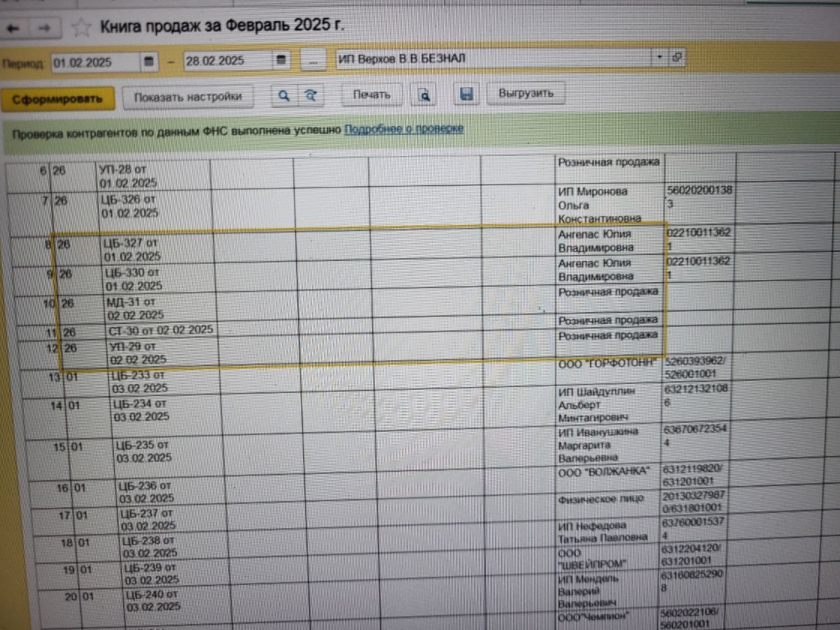Click the back navigation arrow
840x630 pixels.
click(14, 28)
